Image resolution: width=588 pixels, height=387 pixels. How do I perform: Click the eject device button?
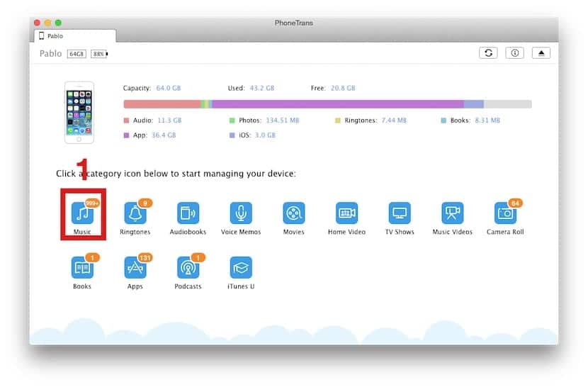click(541, 53)
